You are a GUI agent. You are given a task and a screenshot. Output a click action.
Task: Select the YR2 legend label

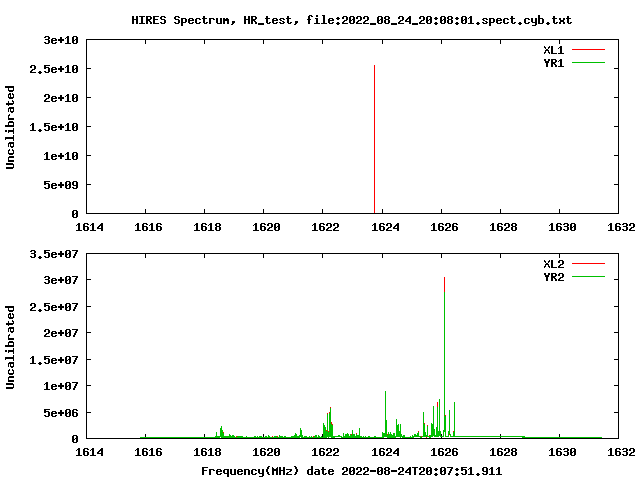(x=553, y=277)
